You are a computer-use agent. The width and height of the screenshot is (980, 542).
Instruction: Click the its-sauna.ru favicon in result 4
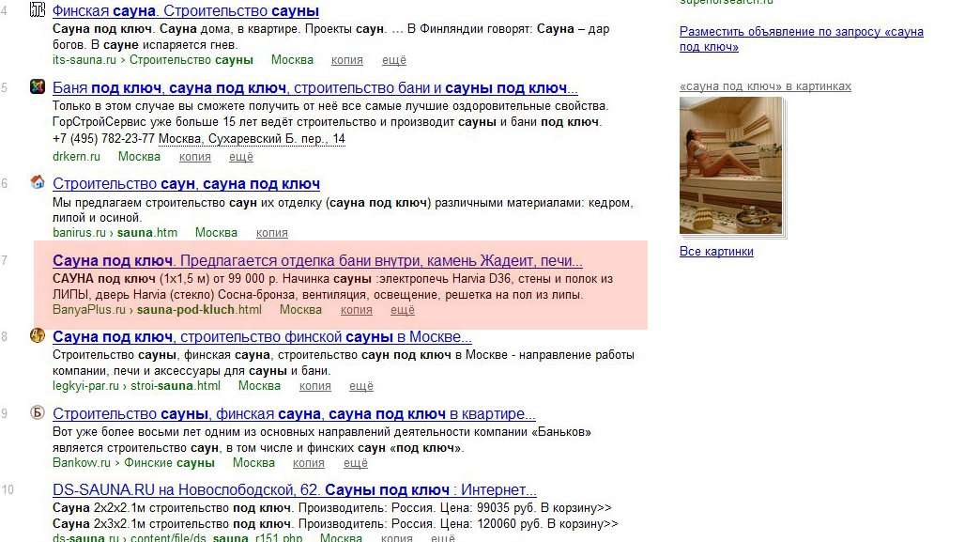38,10
